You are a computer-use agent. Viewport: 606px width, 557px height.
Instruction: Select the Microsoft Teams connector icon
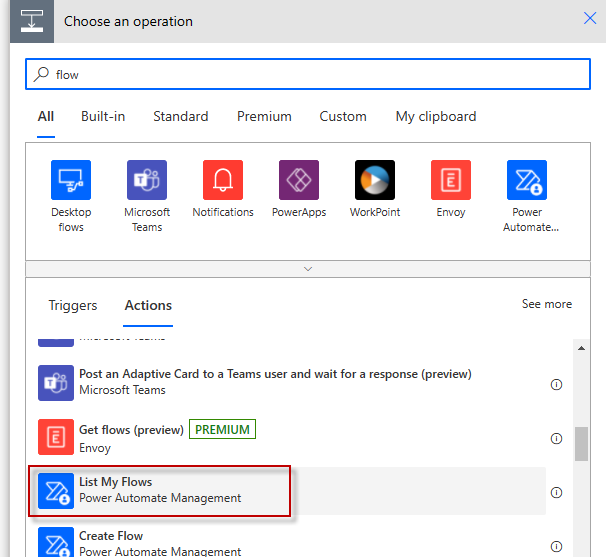click(x=147, y=180)
